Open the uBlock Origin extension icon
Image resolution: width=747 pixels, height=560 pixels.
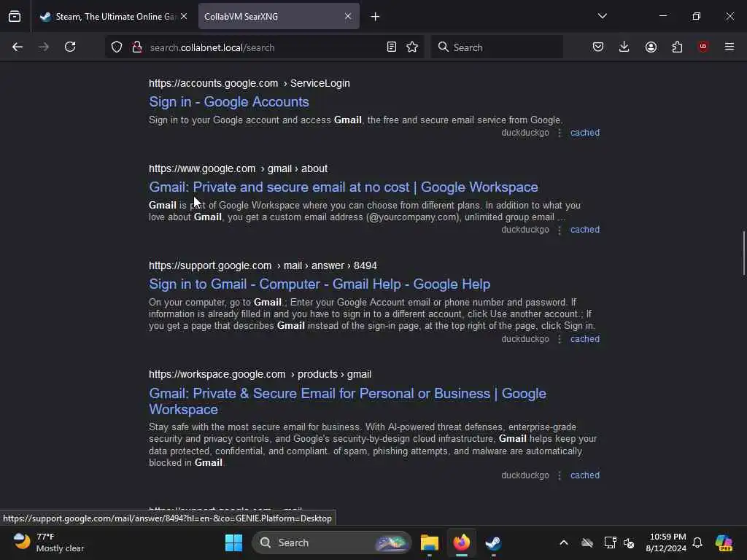pos(703,47)
